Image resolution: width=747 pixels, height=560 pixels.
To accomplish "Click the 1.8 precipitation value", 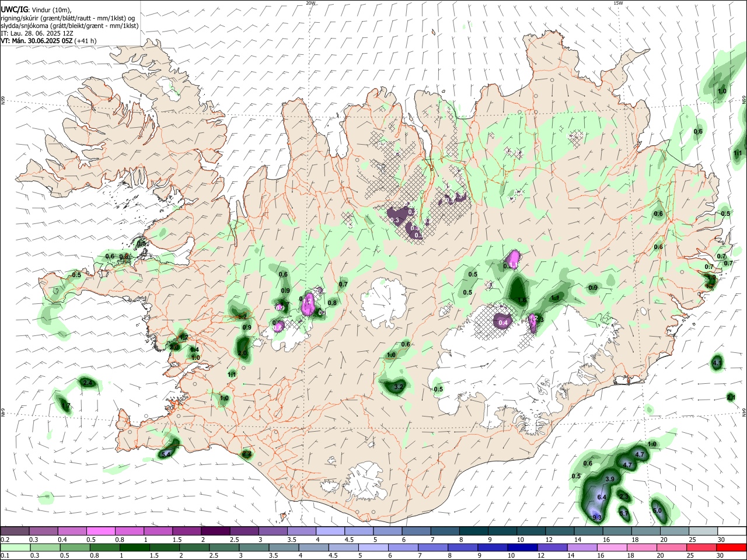I will (522, 300).
